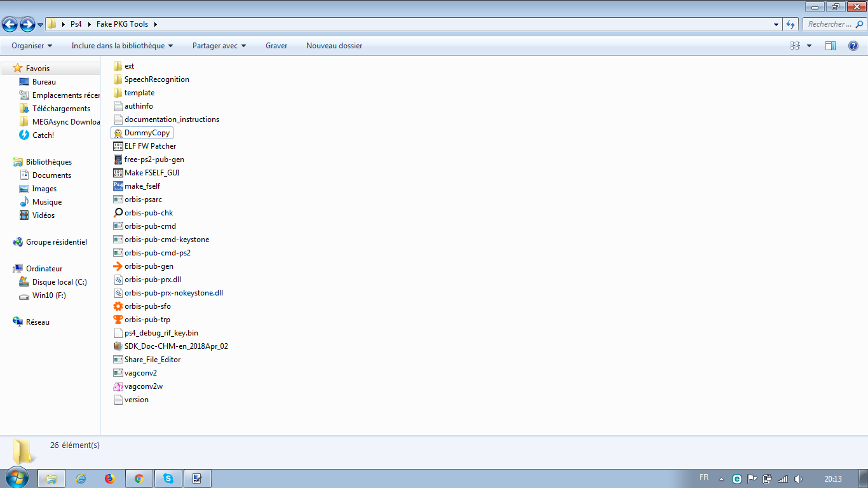Open Catch! in the Favoris list

pyautogui.click(x=43, y=135)
